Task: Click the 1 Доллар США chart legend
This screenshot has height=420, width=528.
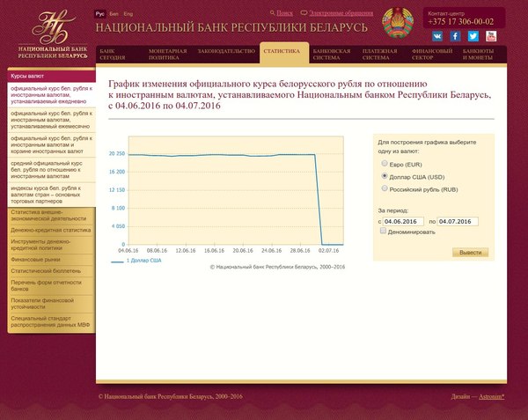Action: click(x=136, y=261)
